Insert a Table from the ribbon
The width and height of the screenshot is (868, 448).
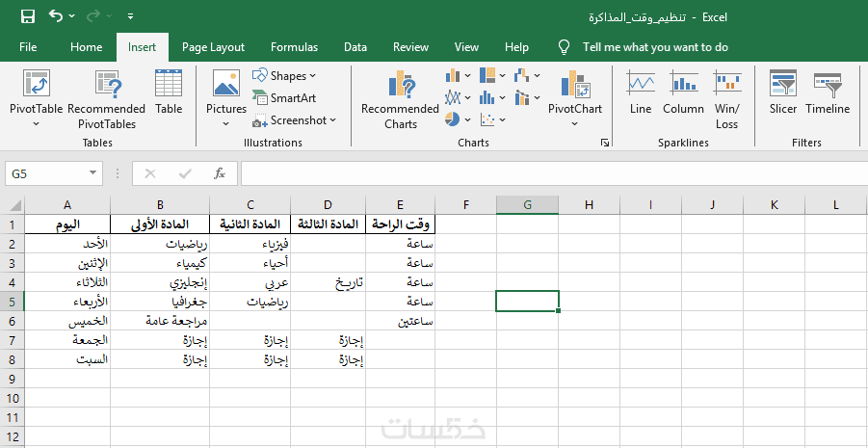click(x=169, y=92)
